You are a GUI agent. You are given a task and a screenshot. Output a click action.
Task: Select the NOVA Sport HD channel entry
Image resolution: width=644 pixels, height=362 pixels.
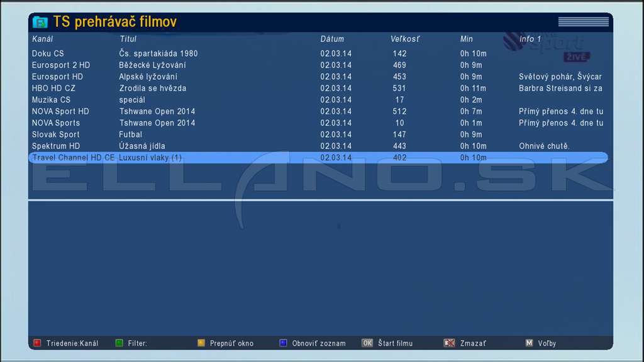click(60, 111)
